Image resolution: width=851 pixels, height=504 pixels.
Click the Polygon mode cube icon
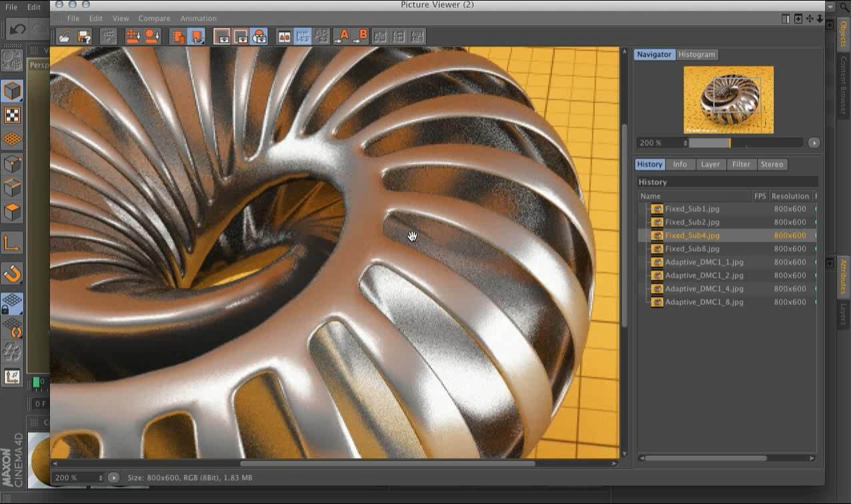click(x=12, y=213)
